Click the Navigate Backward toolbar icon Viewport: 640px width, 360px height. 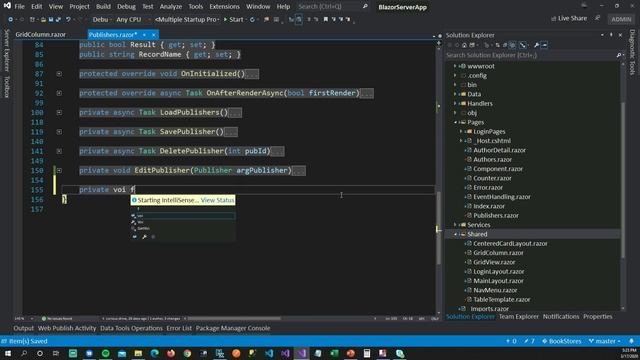[11, 19]
